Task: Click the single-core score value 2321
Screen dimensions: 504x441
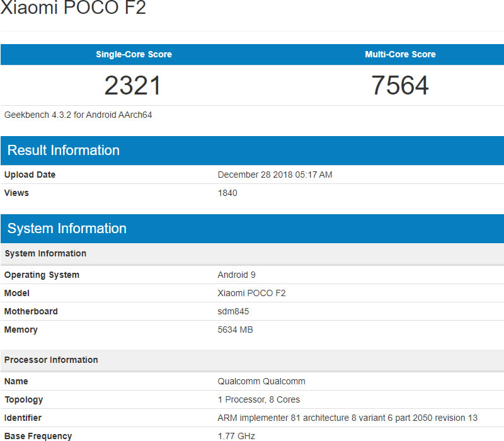Action: tap(133, 86)
